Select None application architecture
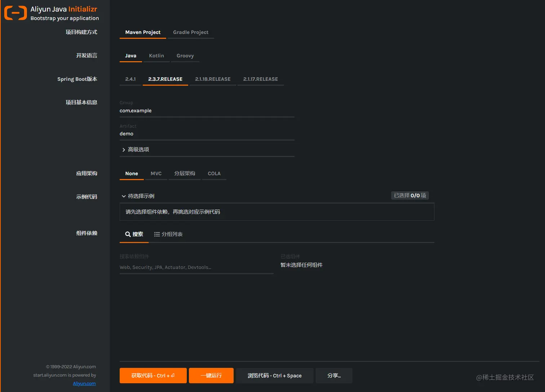 point(132,173)
